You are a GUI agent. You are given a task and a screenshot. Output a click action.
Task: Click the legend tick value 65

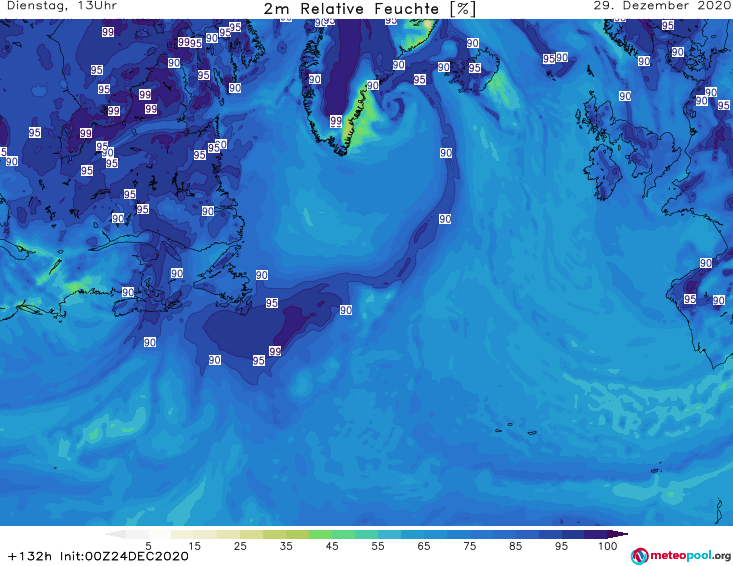pos(424,546)
